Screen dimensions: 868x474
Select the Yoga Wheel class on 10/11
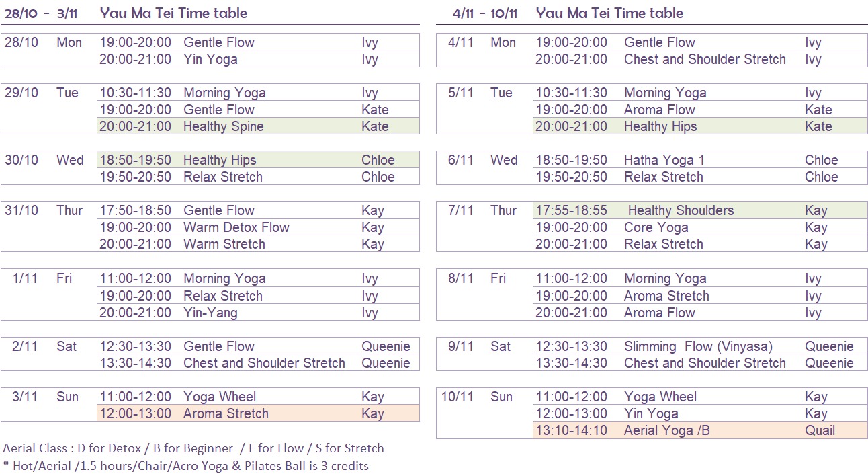coord(700,397)
